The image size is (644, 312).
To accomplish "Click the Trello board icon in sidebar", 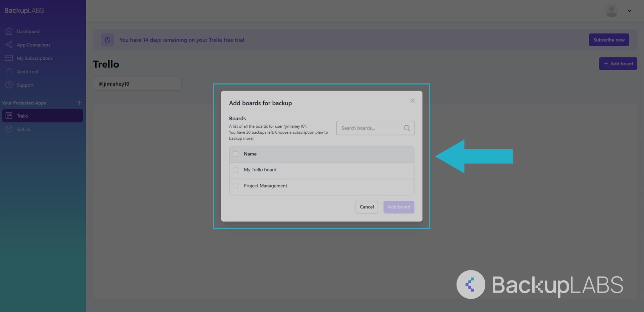I will pyautogui.click(x=9, y=116).
